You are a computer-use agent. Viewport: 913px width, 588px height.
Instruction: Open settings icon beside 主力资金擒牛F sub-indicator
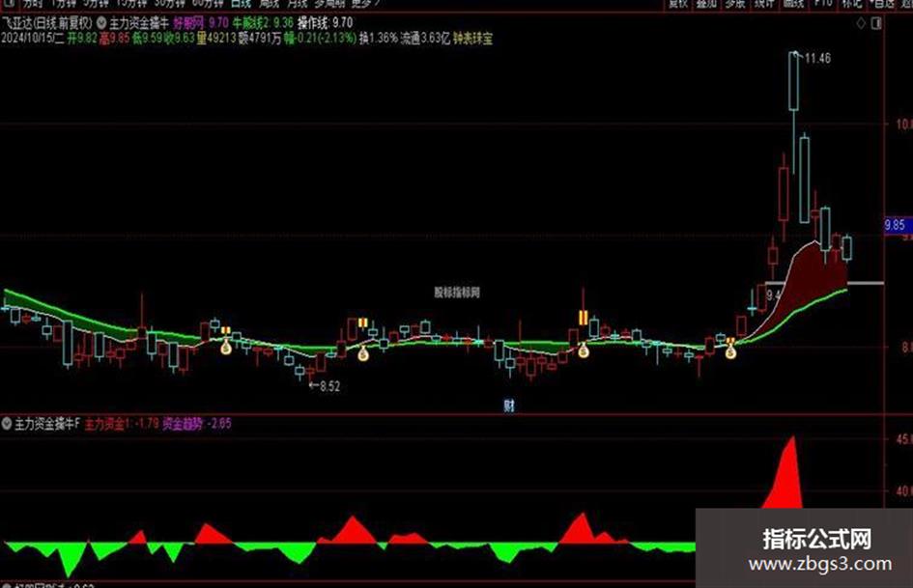pos(7,424)
